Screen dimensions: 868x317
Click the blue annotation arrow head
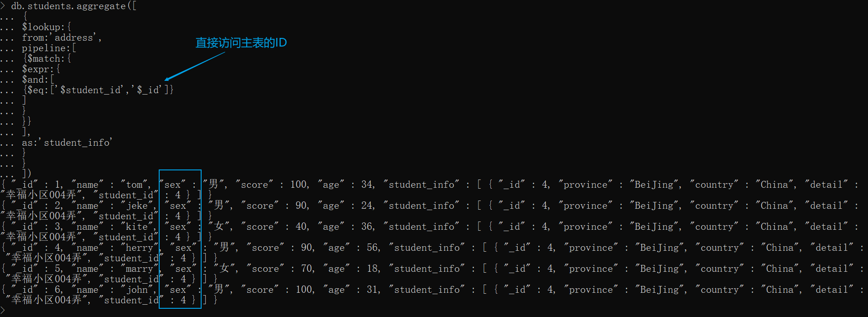[x=167, y=79]
